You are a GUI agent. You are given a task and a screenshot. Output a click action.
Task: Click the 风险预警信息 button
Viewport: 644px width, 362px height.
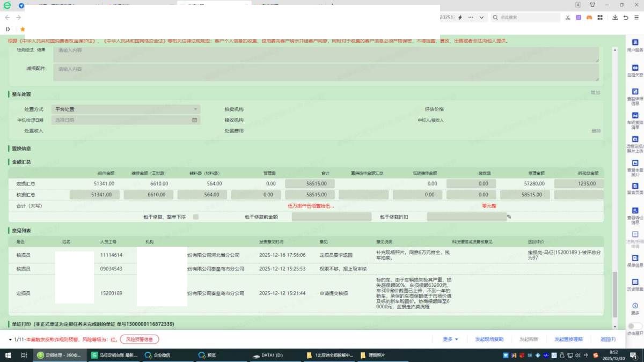(x=139, y=339)
